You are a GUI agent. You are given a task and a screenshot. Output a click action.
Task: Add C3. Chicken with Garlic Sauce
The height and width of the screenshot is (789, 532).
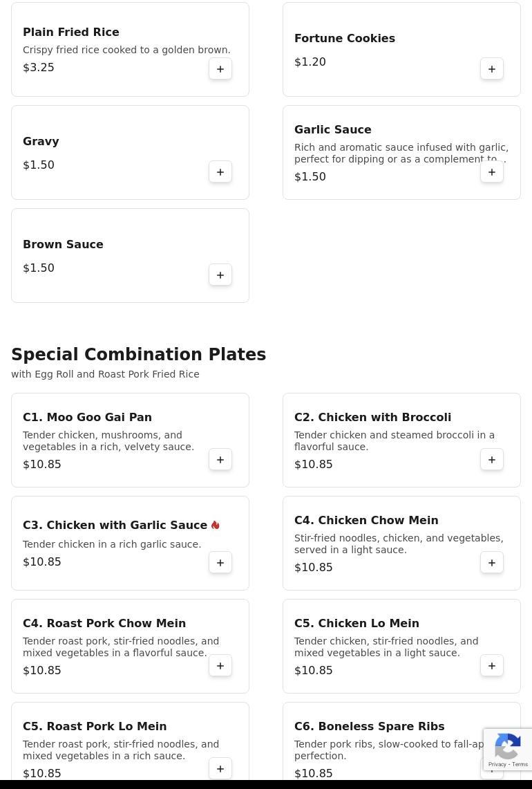(x=220, y=563)
